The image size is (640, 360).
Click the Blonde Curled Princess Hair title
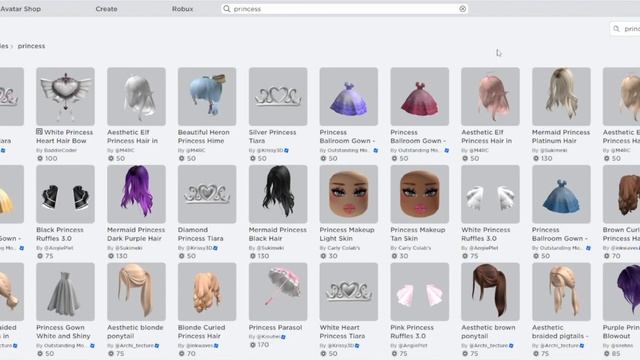[201, 331]
